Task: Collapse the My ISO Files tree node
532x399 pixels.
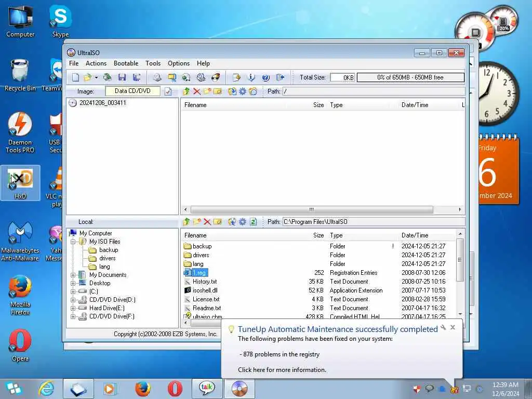Action: pos(73,242)
